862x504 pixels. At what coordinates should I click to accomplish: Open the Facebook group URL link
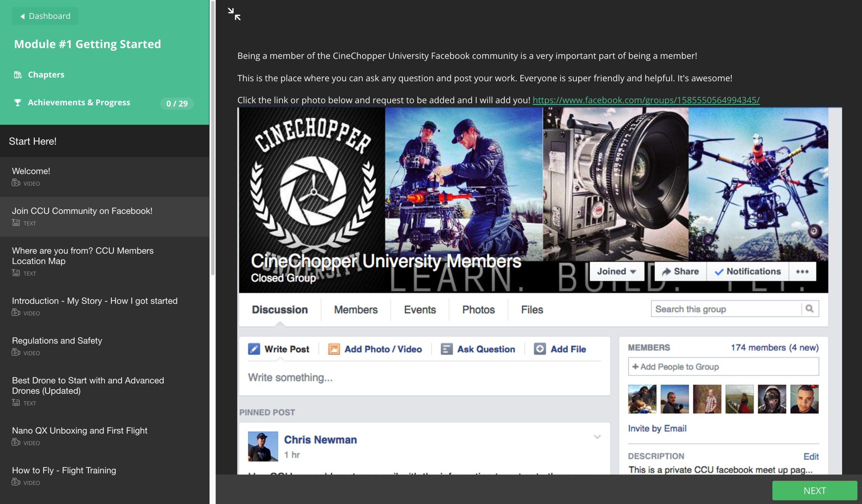[646, 100]
